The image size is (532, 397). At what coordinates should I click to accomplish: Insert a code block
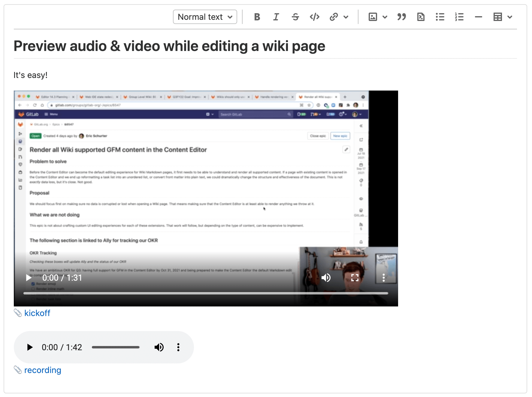point(421,17)
